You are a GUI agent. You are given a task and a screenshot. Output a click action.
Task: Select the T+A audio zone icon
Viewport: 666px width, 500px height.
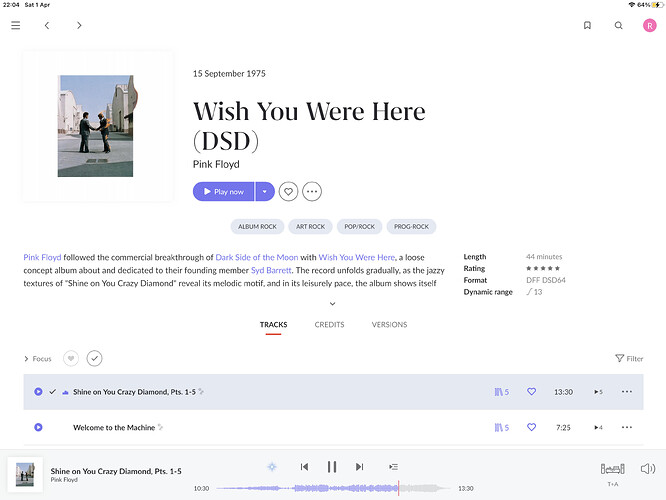tap(612, 469)
